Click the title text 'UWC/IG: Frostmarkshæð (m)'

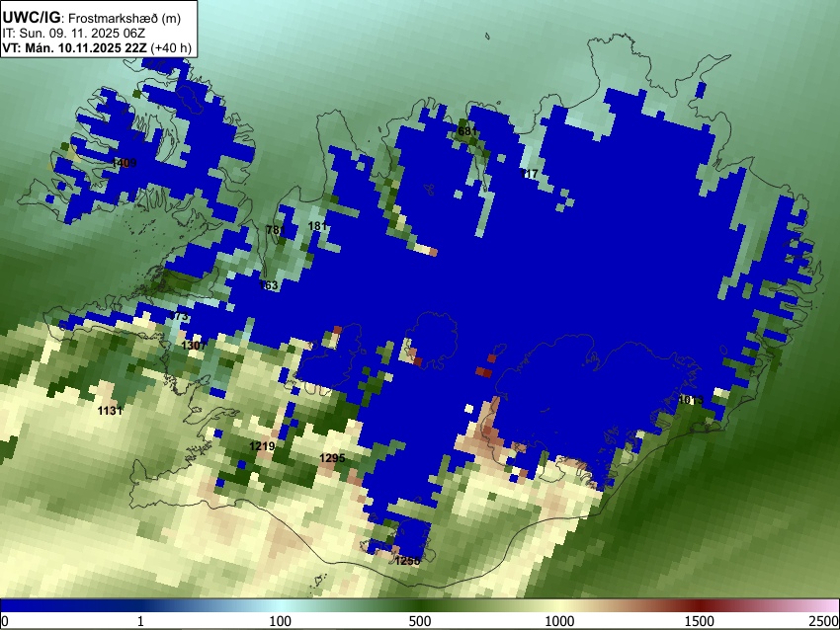[x=92, y=18]
